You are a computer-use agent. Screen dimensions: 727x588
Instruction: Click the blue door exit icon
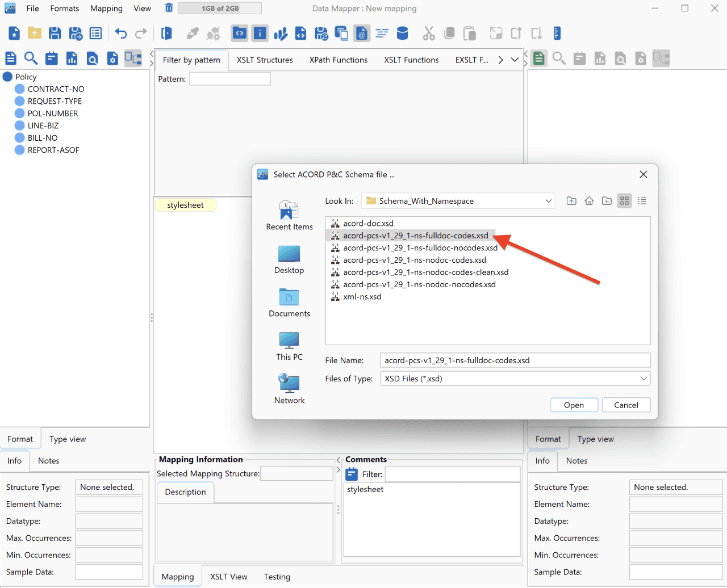pyautogui.click(x=166, y=33)
